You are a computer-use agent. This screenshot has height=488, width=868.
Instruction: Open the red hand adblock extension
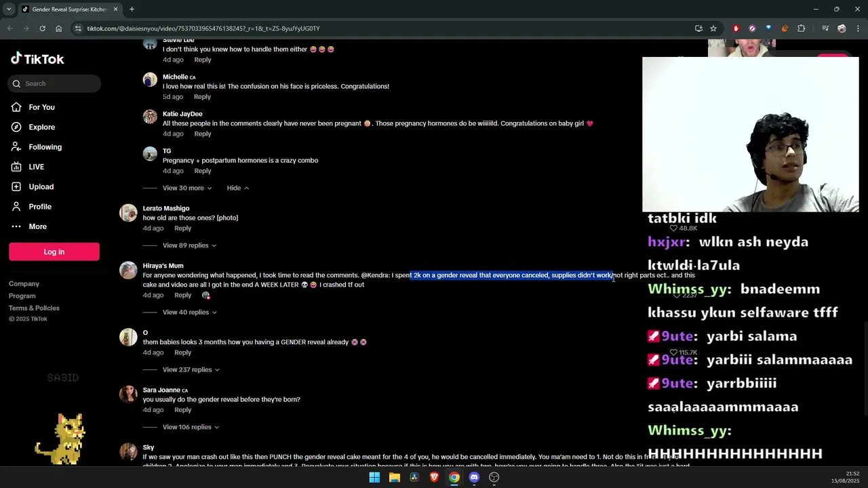click(x=736, y=28)
